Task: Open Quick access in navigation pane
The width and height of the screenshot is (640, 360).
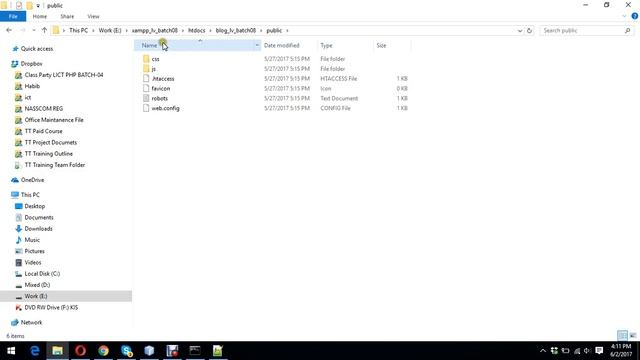Action: (37, 49)
